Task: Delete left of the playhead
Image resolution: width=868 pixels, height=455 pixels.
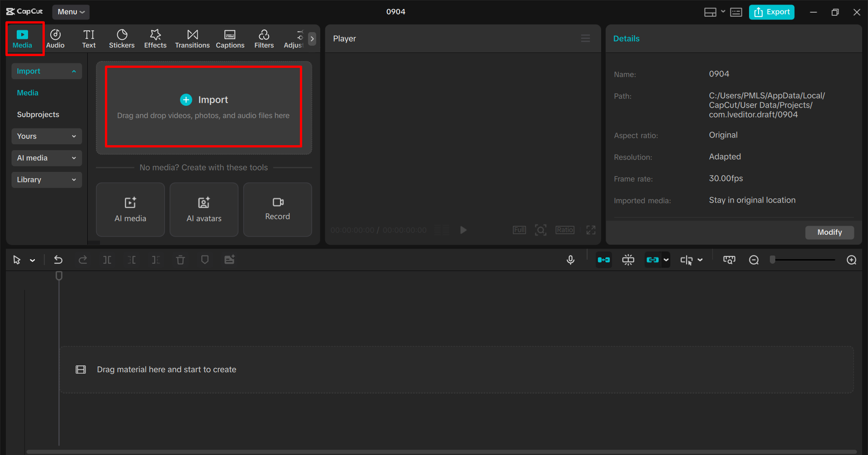Action: tap(132, 260)
